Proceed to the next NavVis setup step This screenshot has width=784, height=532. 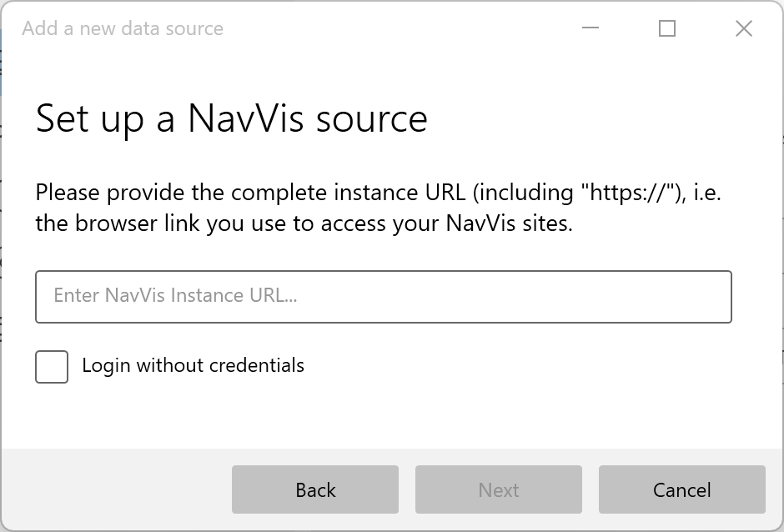click(x=499, y=489)
